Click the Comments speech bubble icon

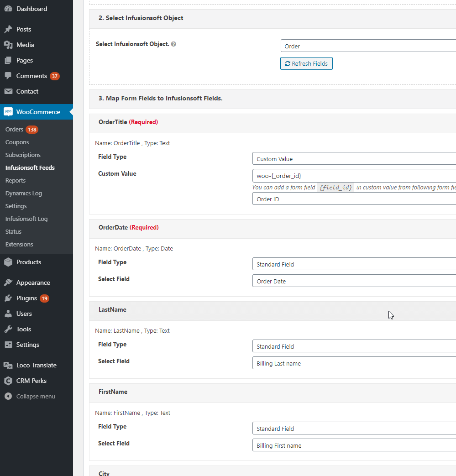[x=8, y=76]
